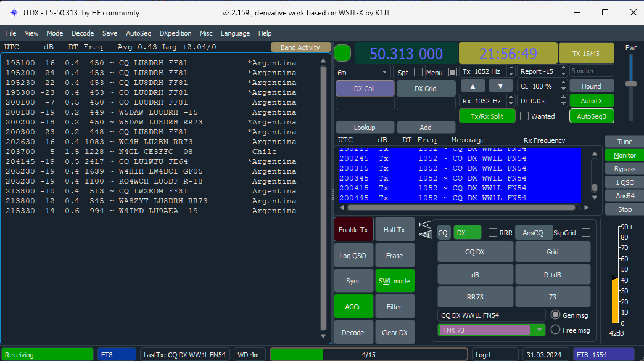The width and height of the screenshot is (644, 361).
Task: Adjust the DT 0.0 s stepper
Action: point(564,101)
